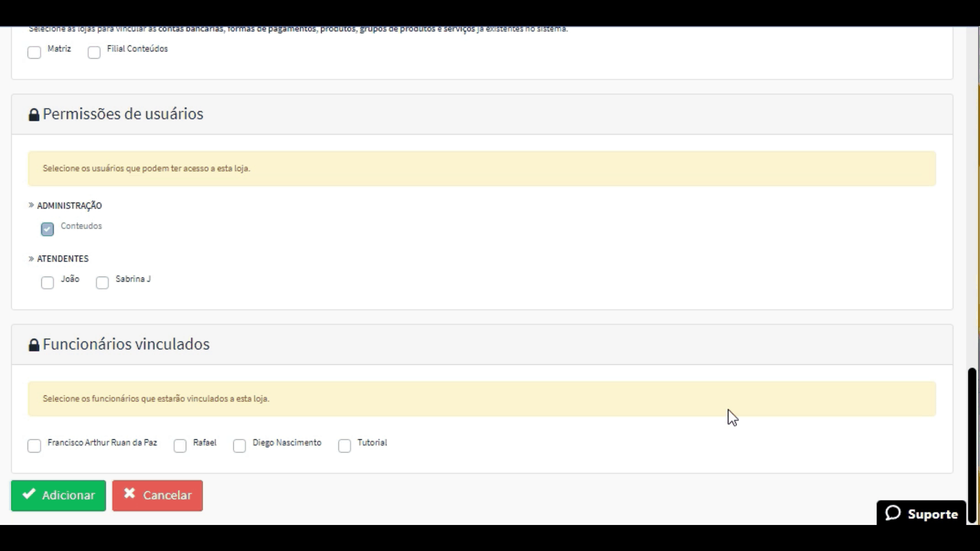Click the chevron icon next to ATENDENTES
Viewport: 980px width, 551px height.
click(x=31, y=259)
